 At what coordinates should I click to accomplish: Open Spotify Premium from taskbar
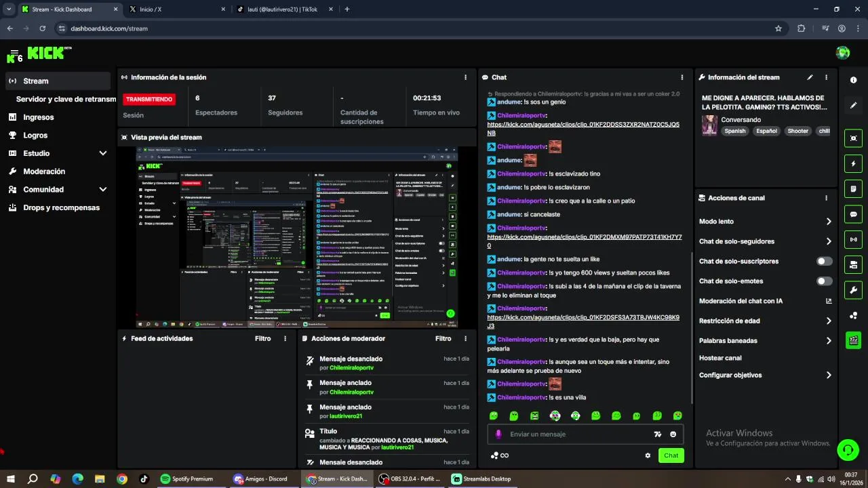187,479
